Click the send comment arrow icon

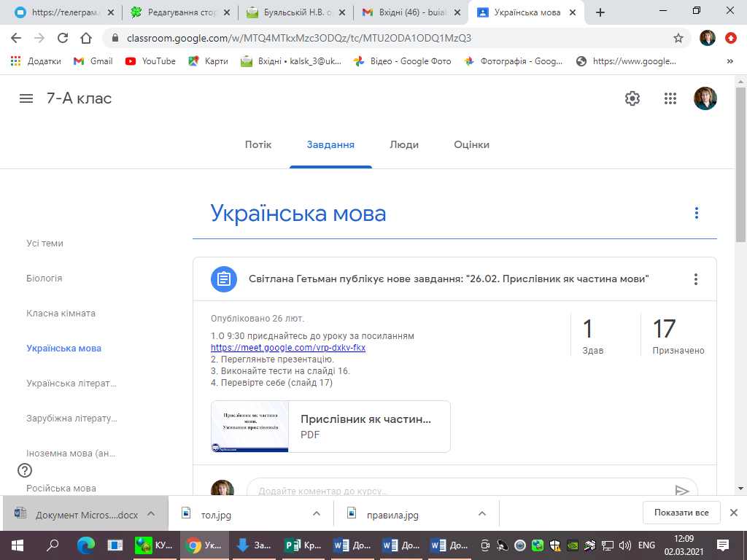point(682,491)
